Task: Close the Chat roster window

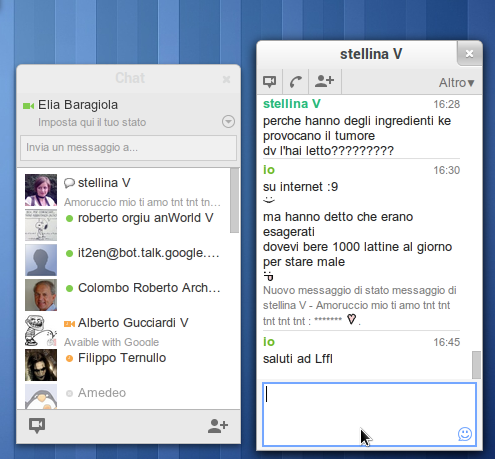Action: coord(226,79)
